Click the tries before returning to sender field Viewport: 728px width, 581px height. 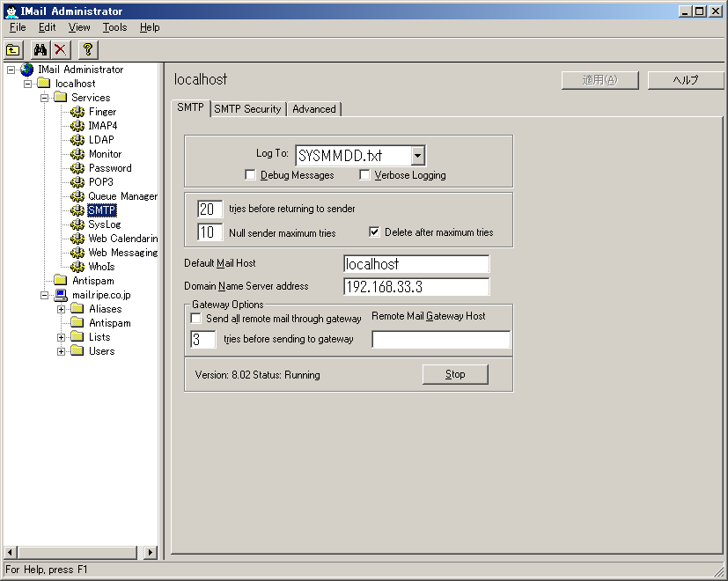pos(210,209)
